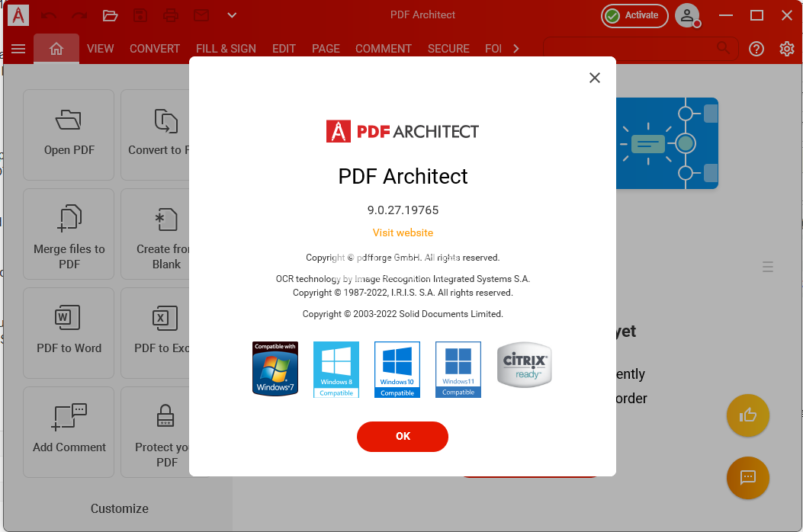Open the hamburger menu on the left
The image size is (803, 532).
coord(18,48)
